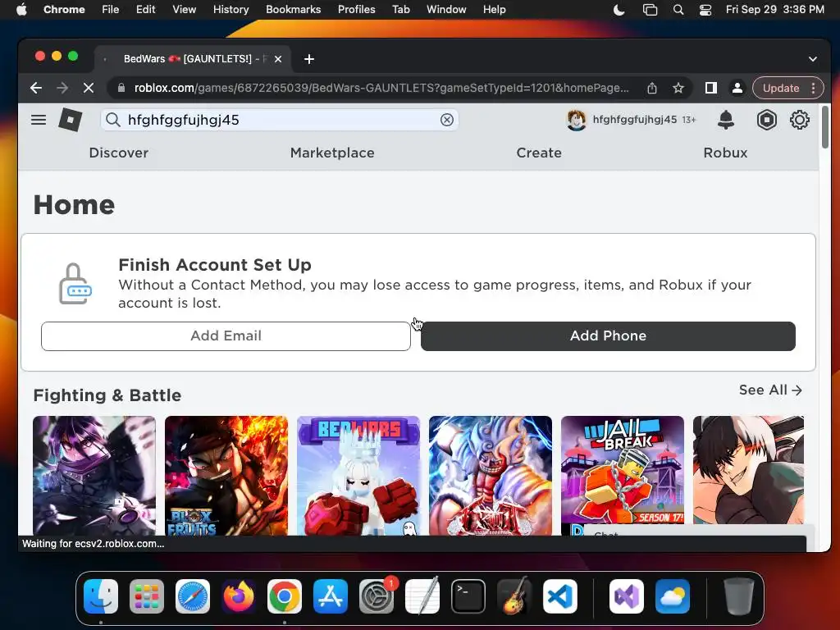Screen dimensions: 840x630
Task: Open Launchpad from the dock
Action: tap(146, 596)
